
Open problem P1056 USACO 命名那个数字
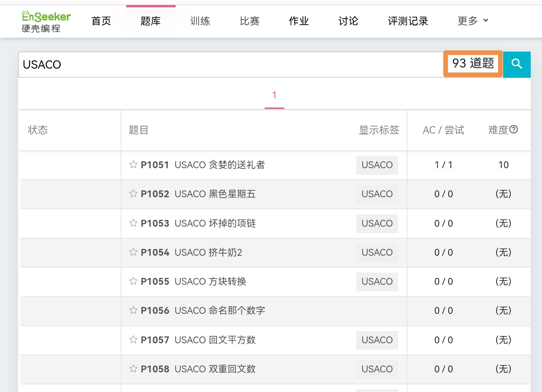[203, 311]
